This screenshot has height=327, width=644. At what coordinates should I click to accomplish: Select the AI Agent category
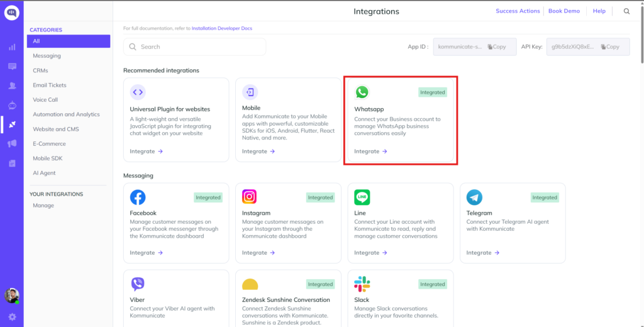point(44,173)
